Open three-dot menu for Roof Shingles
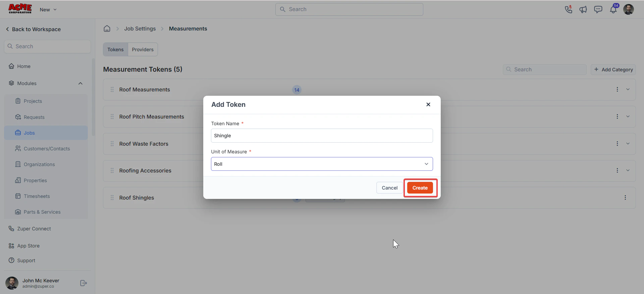 (625, 198)
